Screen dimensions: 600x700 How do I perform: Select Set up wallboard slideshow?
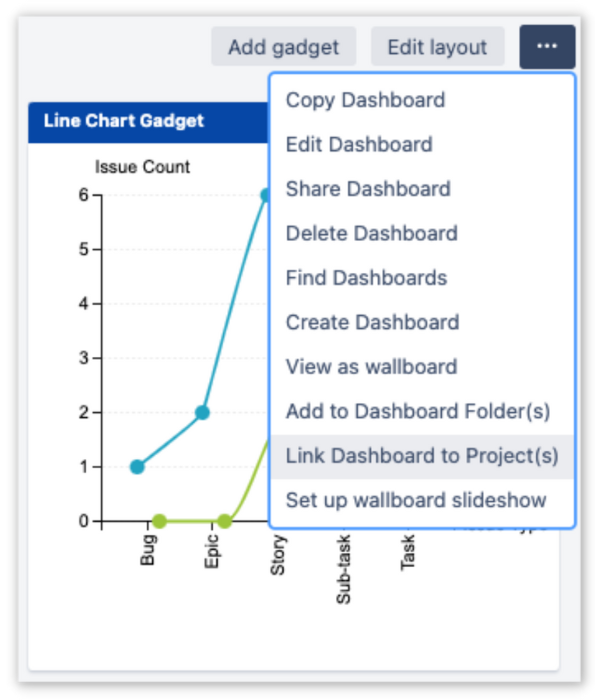point(416,500)
